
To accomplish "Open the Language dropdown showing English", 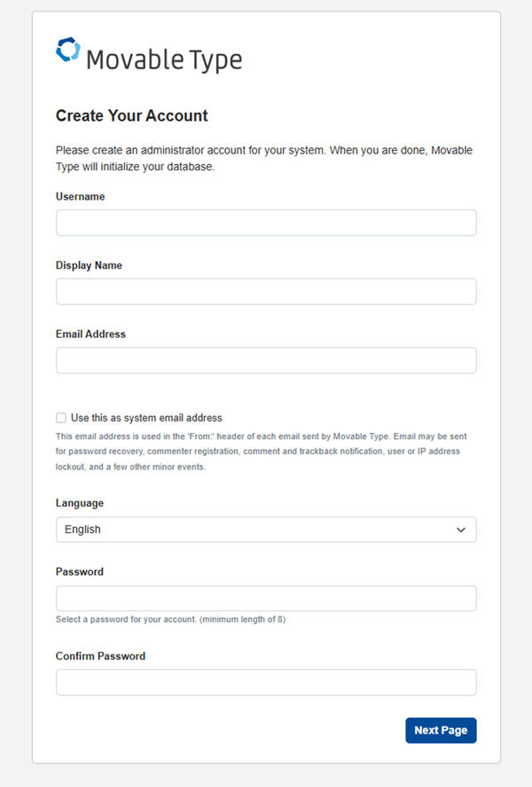I will coord(257,530).
